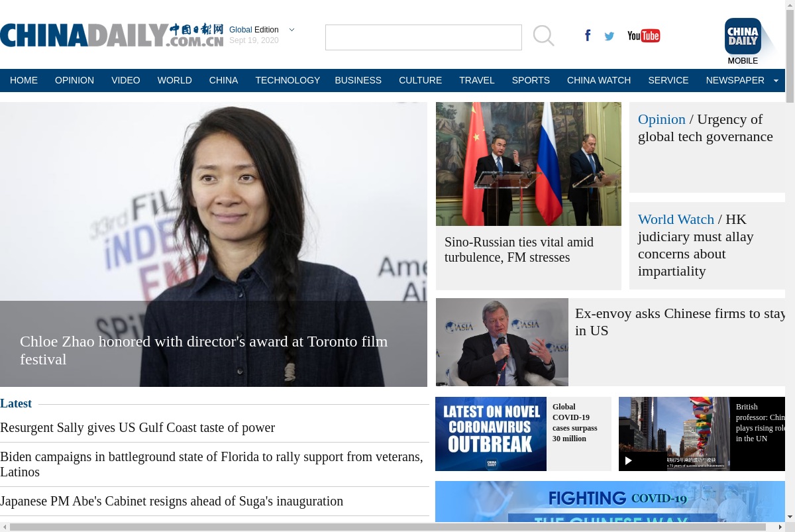Read HK judiciary impartiality article
This screenshot has width=795, height=532.
(696, 245)
